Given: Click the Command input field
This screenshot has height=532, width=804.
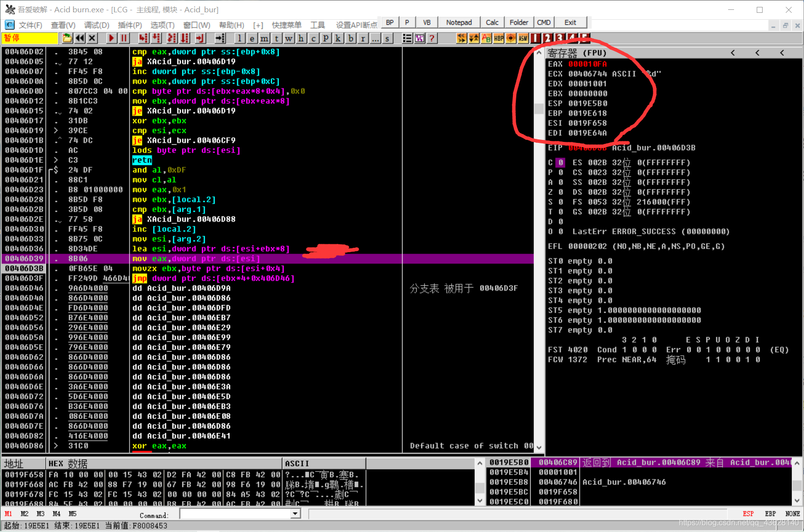Looking at the screenshot, I should (x=235, y=514).
